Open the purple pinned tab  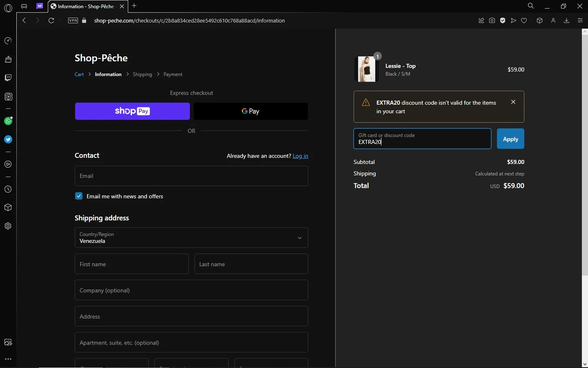[x=40, y=6]
